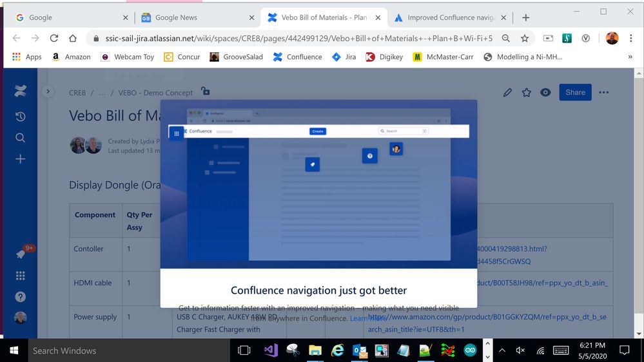Reload the current page

point(54,38)
